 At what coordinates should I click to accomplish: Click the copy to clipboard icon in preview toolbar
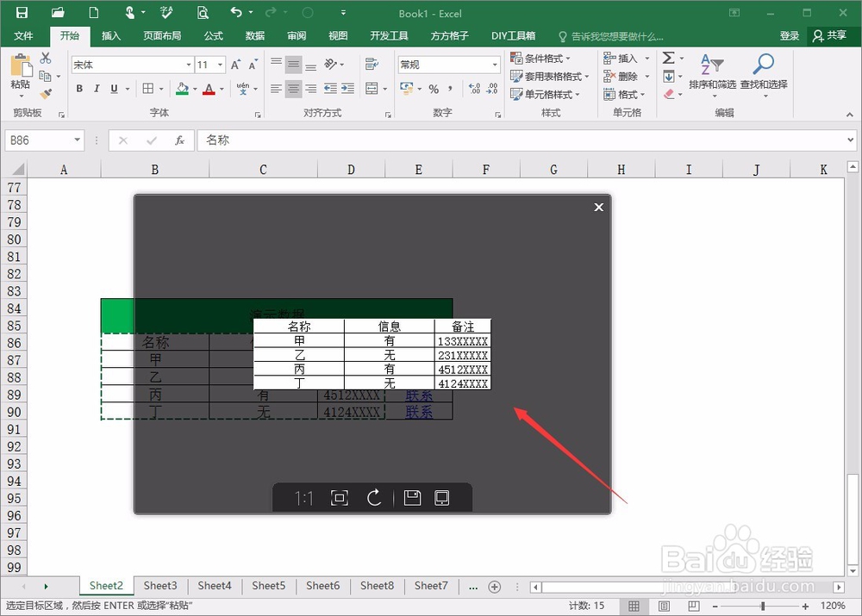442,498
